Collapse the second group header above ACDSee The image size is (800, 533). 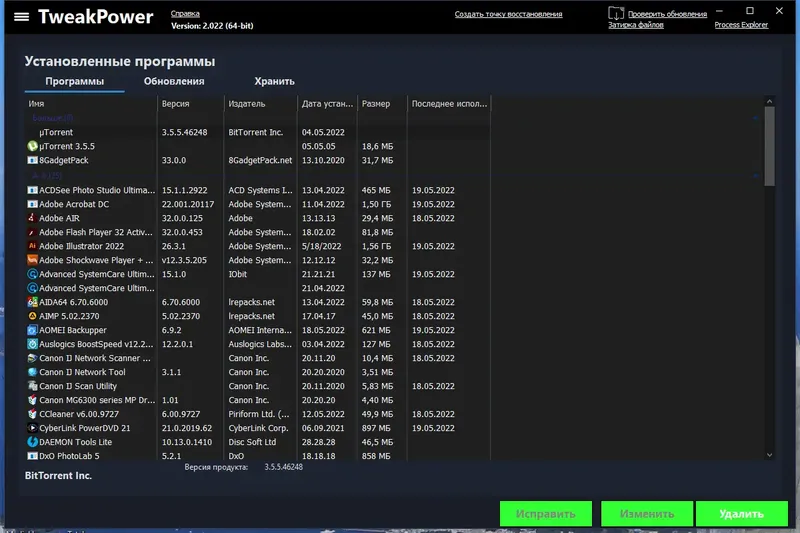756,176
